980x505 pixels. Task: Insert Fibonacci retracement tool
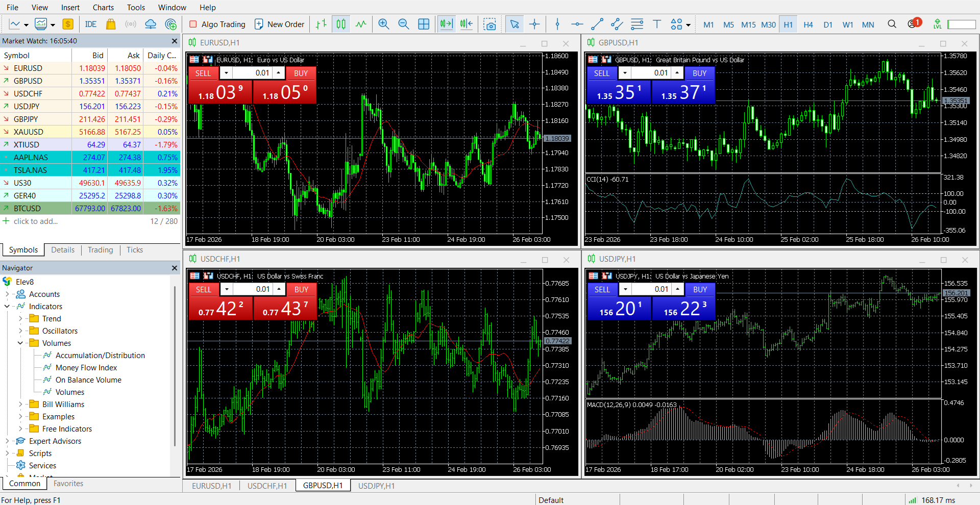click(637, 24)
